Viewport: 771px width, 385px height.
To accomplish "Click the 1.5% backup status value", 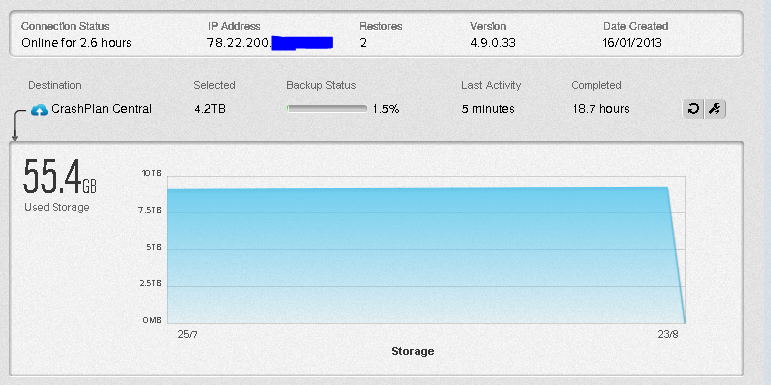I will coord(386,109).
